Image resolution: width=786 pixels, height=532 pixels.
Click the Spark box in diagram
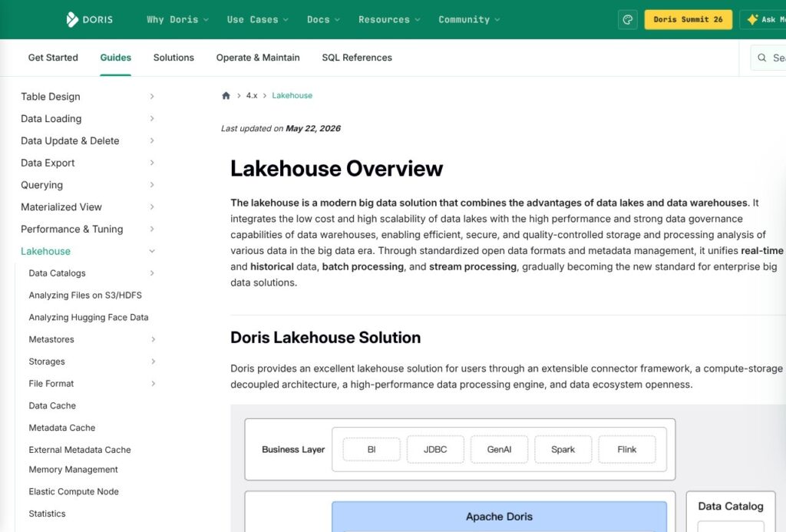pyautogui.click(x=563, y=449)
